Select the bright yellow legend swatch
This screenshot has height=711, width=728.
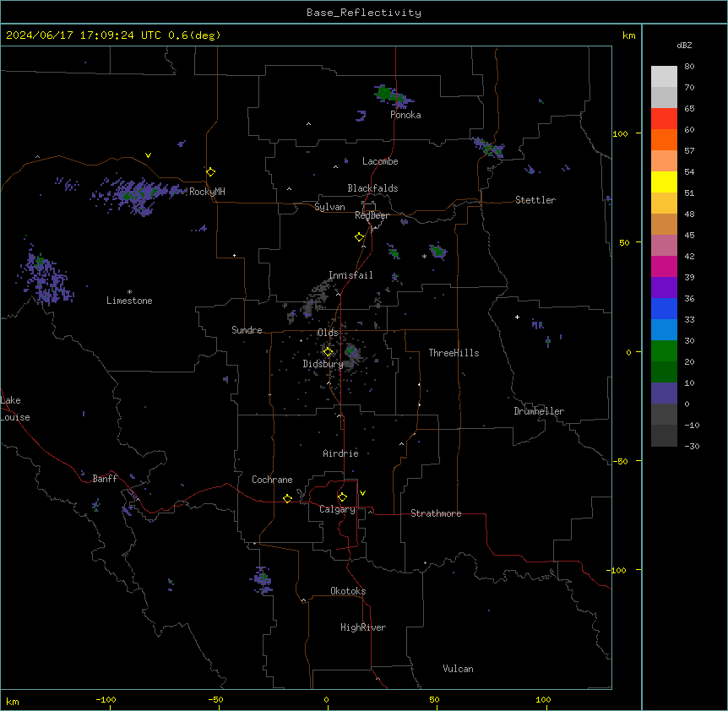[664, 182]
